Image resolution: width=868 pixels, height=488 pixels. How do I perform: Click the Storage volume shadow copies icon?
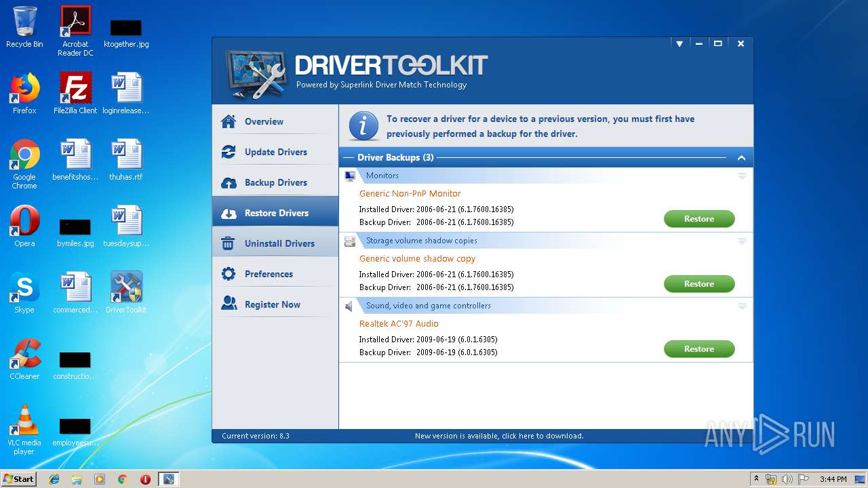[x=350, y=241]
